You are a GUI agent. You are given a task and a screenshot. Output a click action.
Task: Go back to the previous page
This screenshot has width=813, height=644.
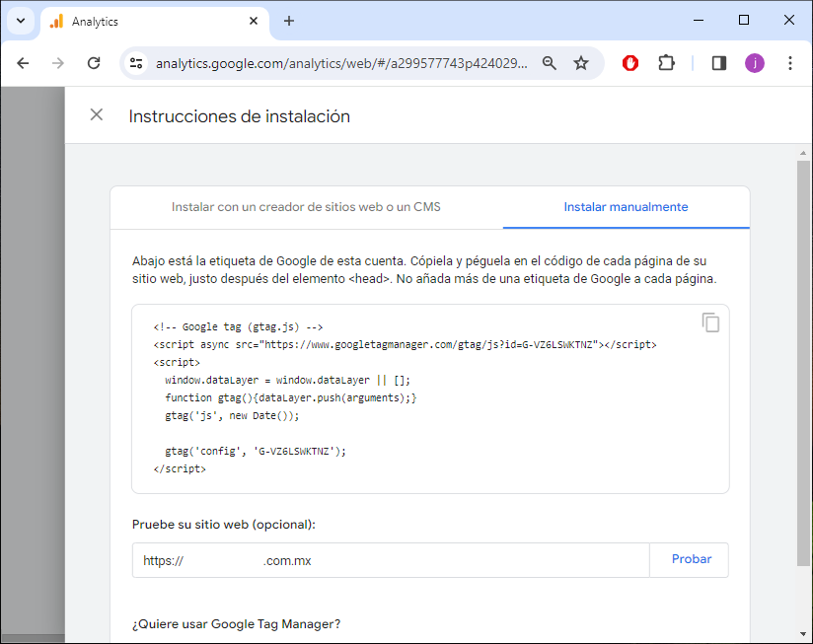[x=24, y=63]
